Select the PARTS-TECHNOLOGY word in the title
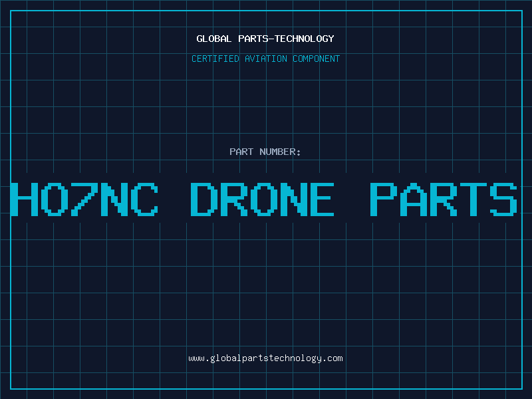Screen dimensions: 532x399 [x=286, y=39]
